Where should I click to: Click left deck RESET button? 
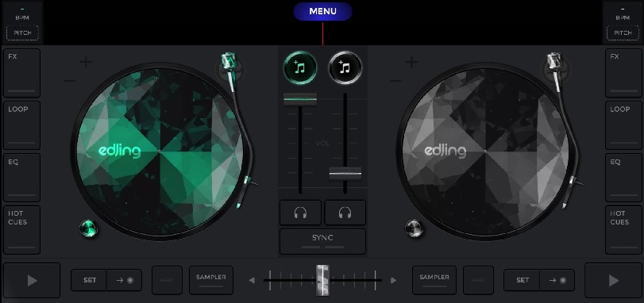click(x=168, y=281)
